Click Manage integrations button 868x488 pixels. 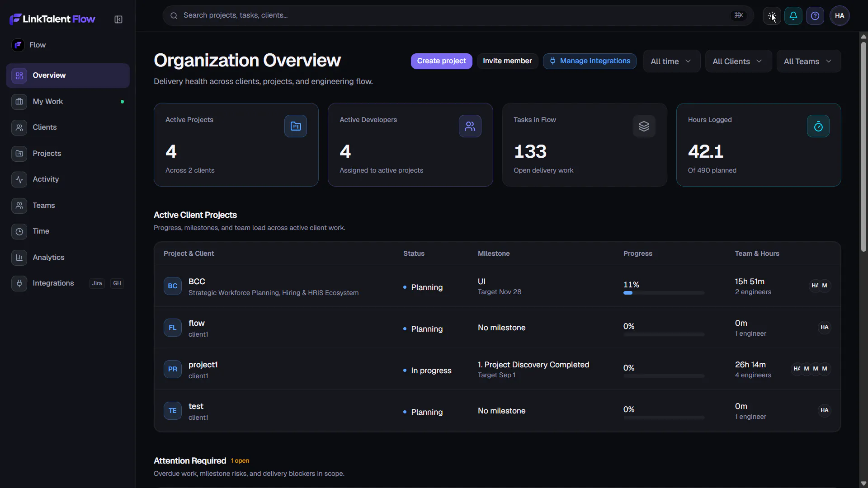click(x=590, y=61)
